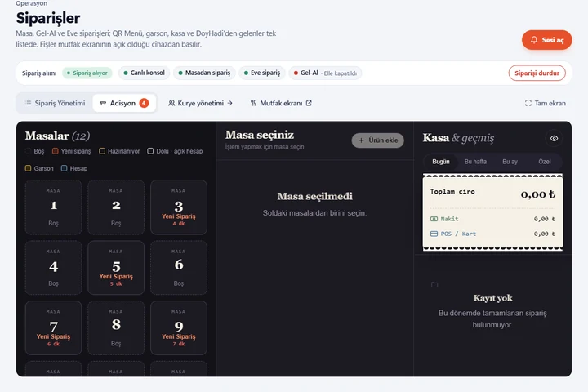Click Tam ekran to go fullscreen
588x392 pixels.
pos(546,103)
